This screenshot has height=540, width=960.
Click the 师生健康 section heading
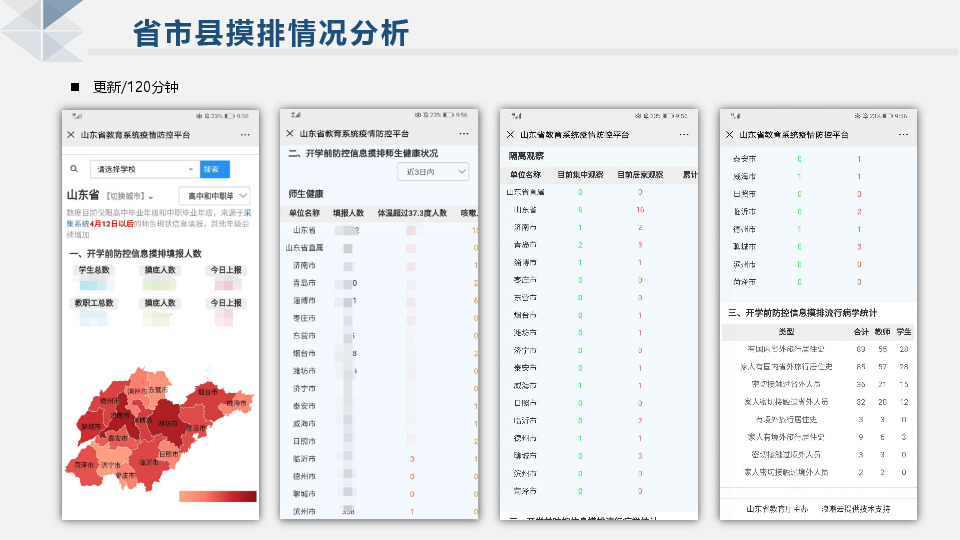pos(306,194)
